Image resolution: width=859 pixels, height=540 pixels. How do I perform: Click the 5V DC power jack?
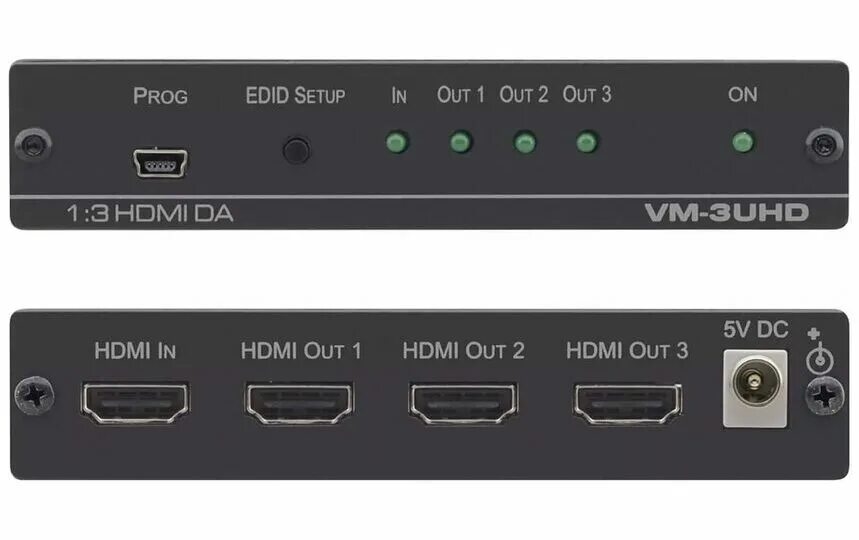[x=755, y=389]
